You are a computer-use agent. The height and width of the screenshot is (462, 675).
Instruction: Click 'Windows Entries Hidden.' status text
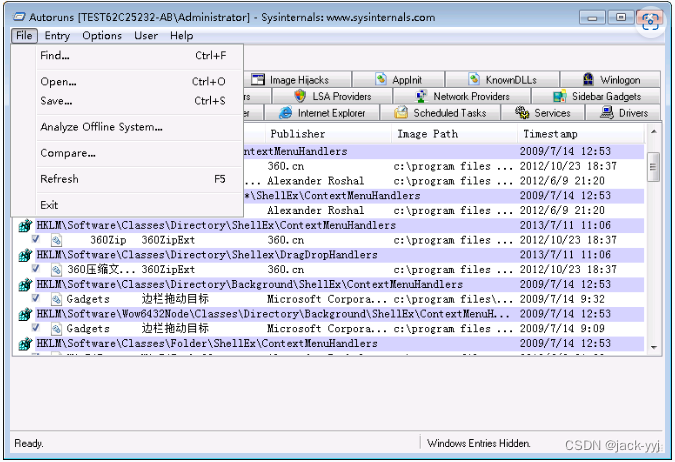(479, 443)
